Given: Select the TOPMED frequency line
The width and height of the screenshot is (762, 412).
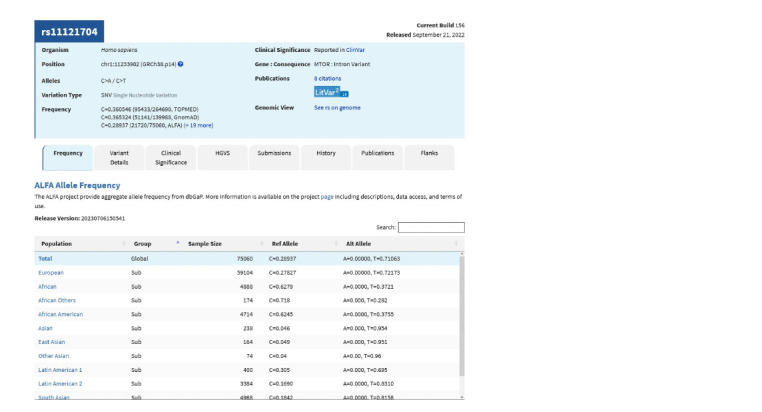Looking at the screenshot, I should 150,110.
